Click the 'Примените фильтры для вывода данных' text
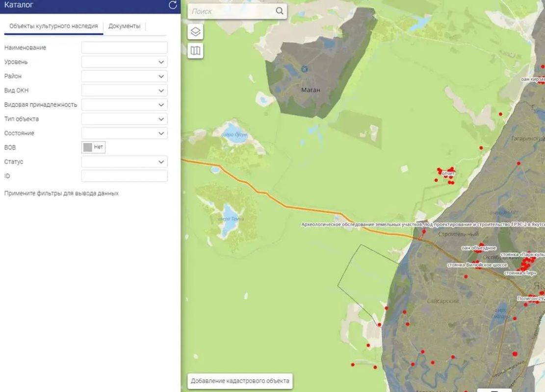The height and width of the screenshot is (392, 545). coord(61,194)
